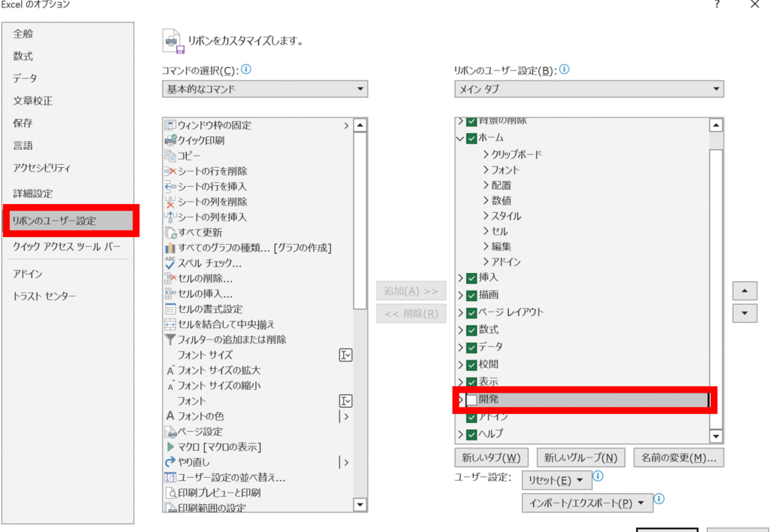Uncheck the ヘルプ tab checkbox
The image size is (771, 532).
coord(471,435)
